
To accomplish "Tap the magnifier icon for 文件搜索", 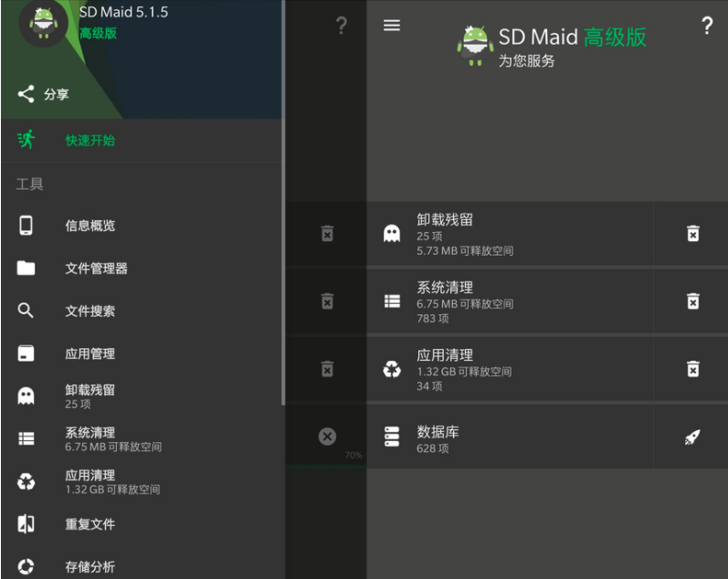I will point(26,311).
